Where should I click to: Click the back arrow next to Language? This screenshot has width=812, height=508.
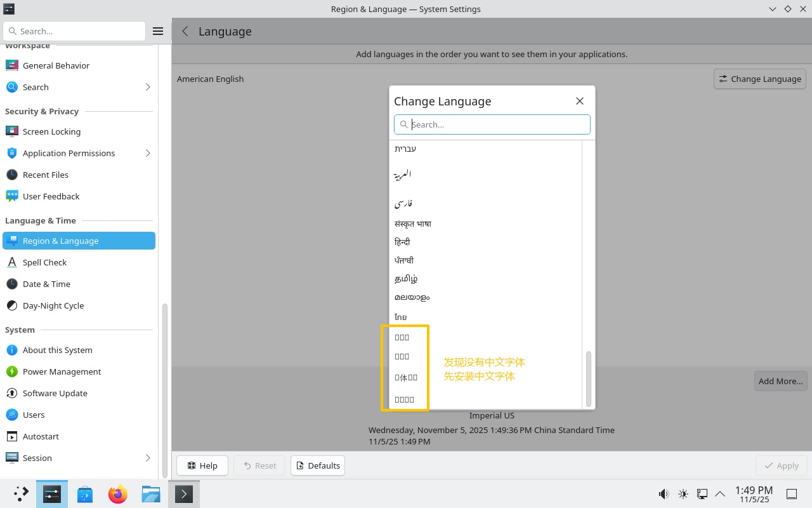tap(185, 31)
